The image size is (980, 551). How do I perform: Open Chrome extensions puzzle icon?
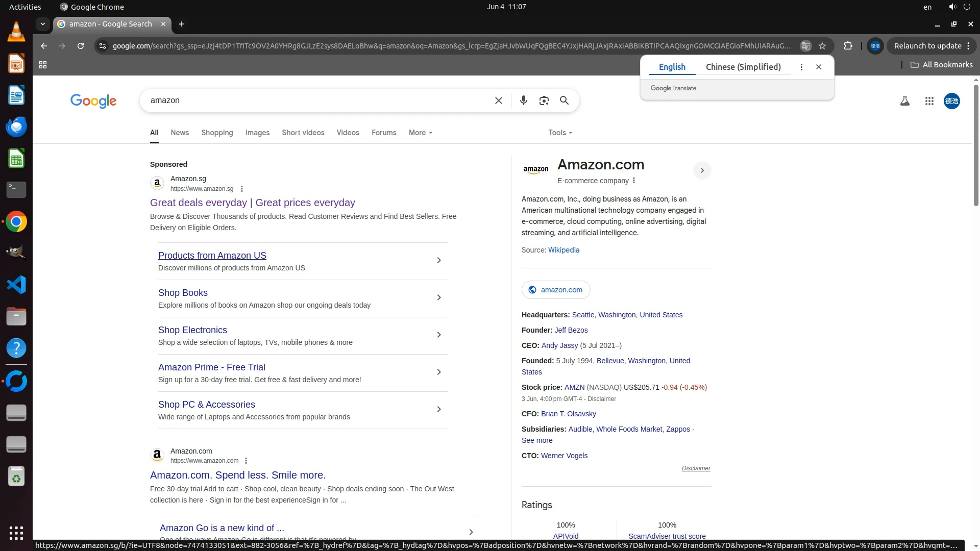click(848, 46)
